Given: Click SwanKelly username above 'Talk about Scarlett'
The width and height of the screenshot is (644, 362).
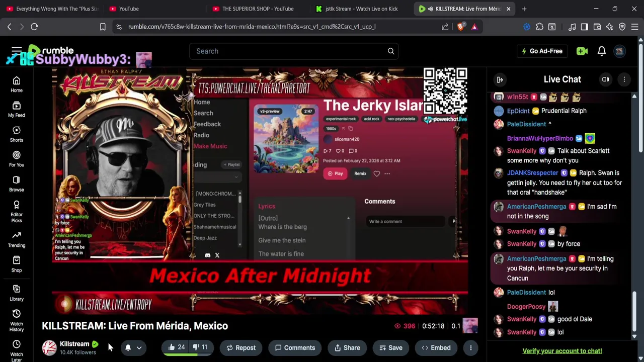Looking at the screenshot, I should coord(522,151).
